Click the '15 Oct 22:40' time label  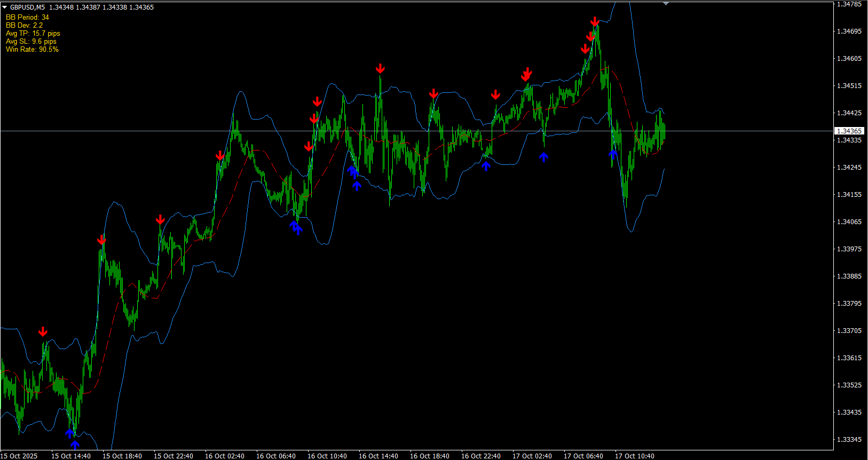click(173, 456)
